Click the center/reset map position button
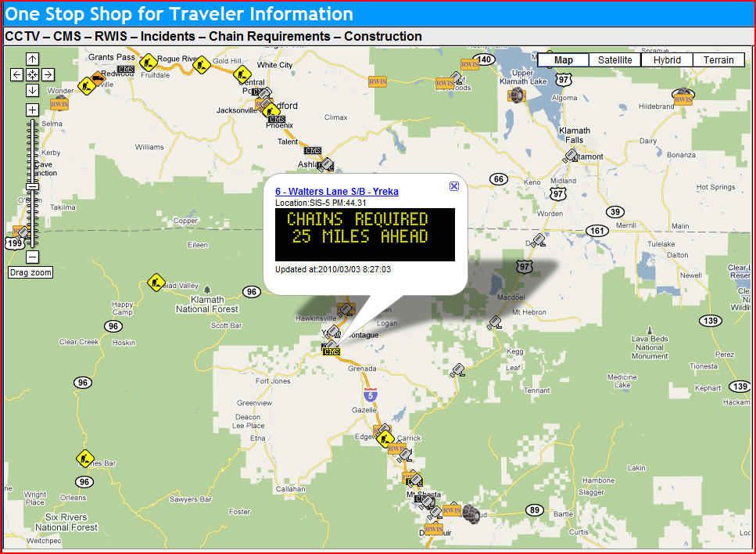The image size is (756, 554). tap(32, 74)
